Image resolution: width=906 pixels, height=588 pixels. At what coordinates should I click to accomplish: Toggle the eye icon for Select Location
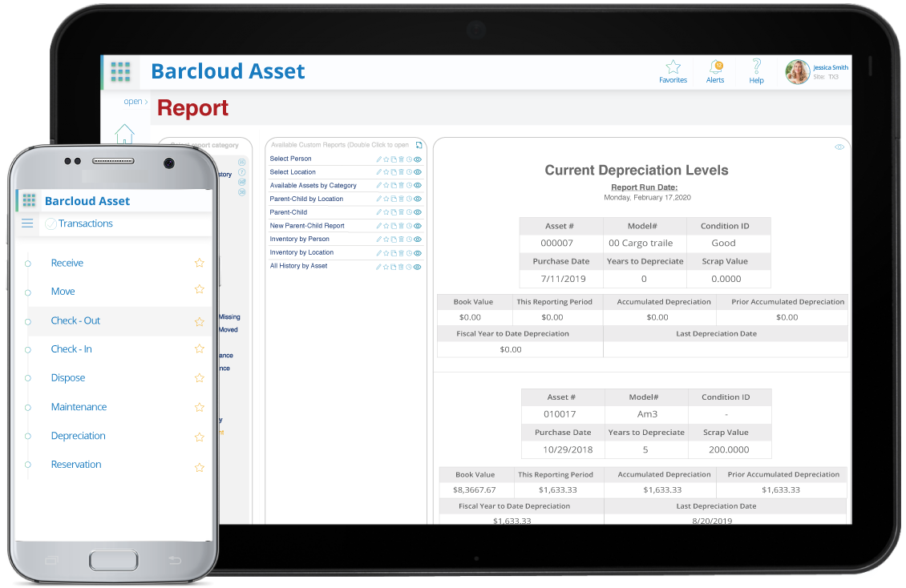tap(418, 172)
